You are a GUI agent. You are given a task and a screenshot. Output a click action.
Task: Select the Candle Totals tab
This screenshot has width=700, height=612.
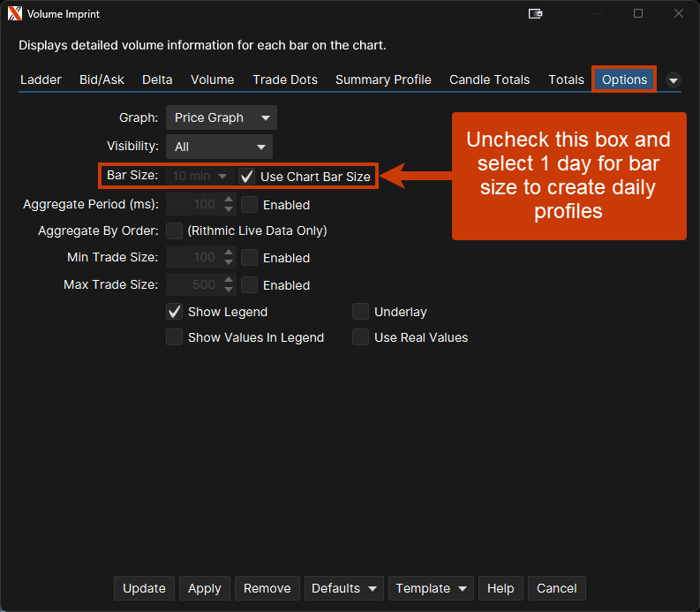pyautogui.click(x=489, y=79)
